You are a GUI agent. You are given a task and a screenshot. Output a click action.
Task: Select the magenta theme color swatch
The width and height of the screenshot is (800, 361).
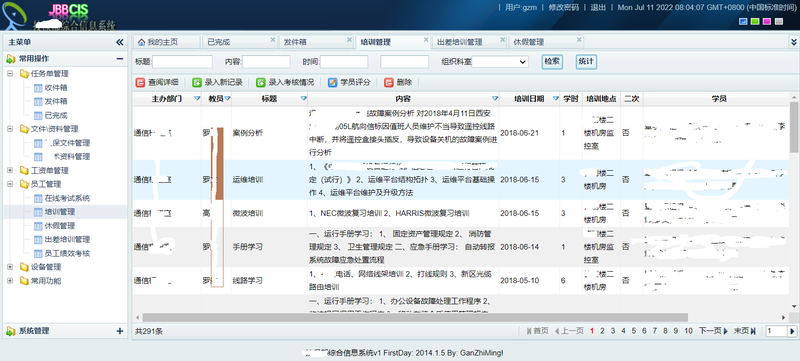767,21
